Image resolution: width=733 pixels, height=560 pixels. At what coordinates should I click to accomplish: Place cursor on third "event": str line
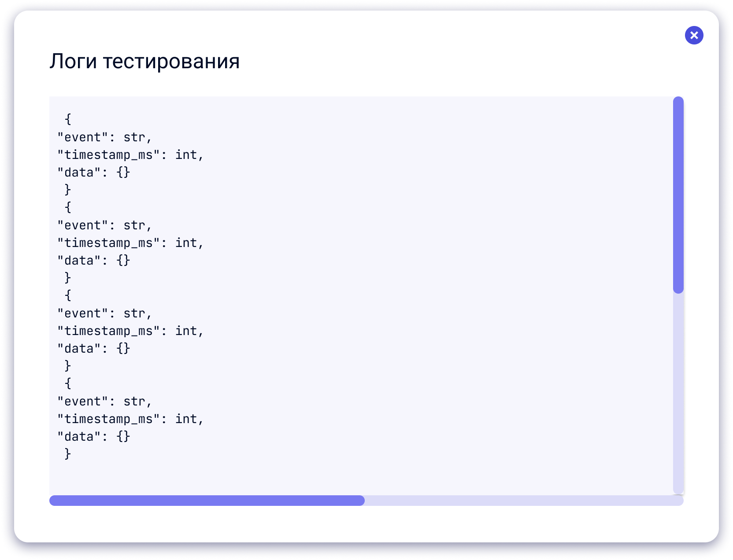(105, 313)
